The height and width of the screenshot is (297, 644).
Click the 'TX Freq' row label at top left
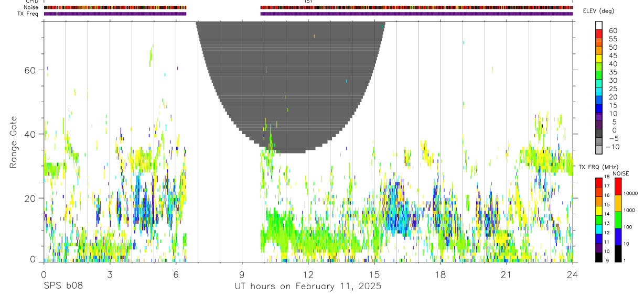[28, 14]
